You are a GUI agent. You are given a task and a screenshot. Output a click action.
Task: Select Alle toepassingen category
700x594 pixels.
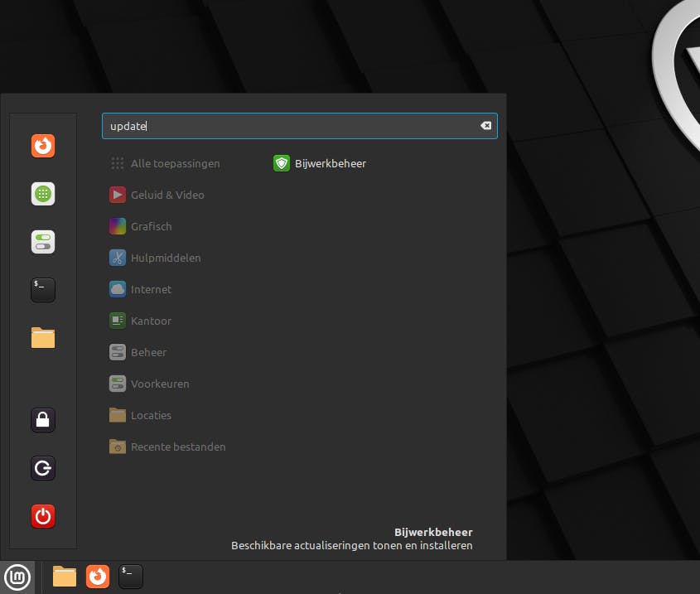click(x=165, y=163)
